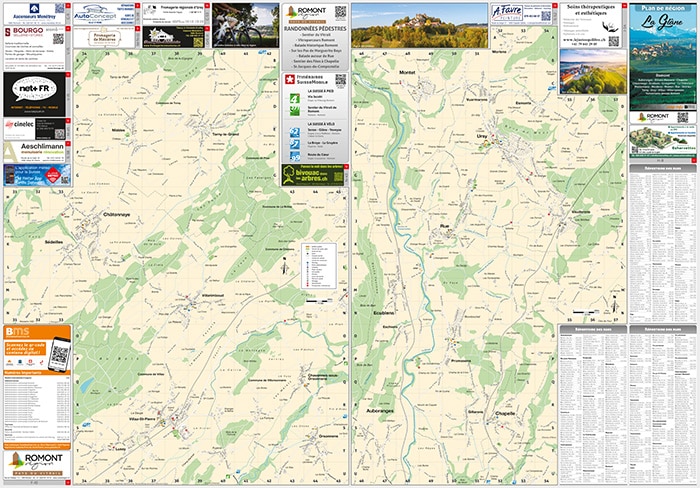Click the QR code beside the Randonnées pédestres logo
The width and height of the screenshot is (700, 488).
tap(340, 12)
